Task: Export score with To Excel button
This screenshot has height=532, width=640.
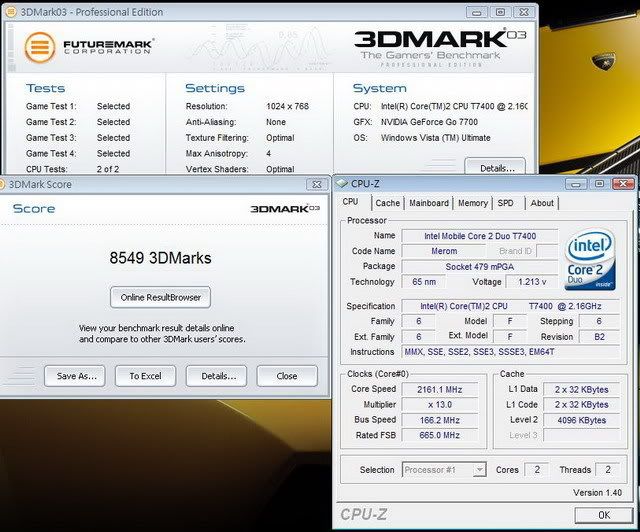Action: 145,376
